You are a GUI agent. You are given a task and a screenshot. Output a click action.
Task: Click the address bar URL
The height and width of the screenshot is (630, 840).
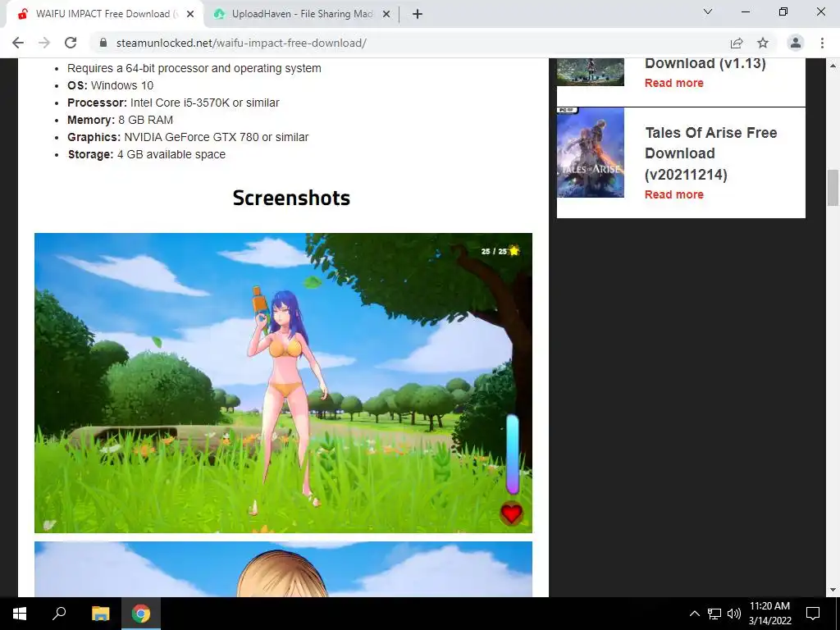241,43
